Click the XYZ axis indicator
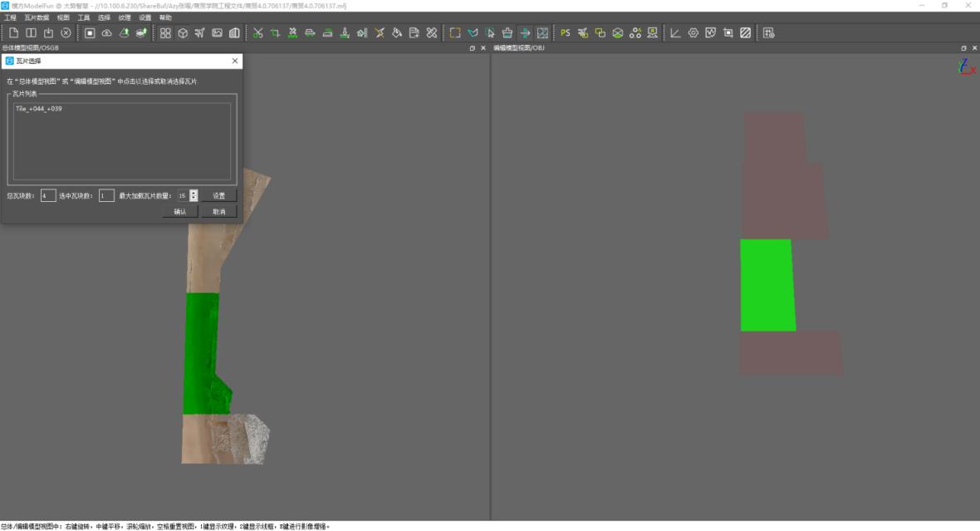The image size is (980, 531). (x=966, y=66)
